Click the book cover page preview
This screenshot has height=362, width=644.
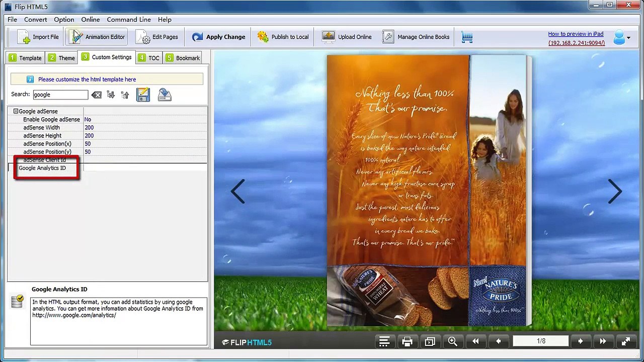427,191
